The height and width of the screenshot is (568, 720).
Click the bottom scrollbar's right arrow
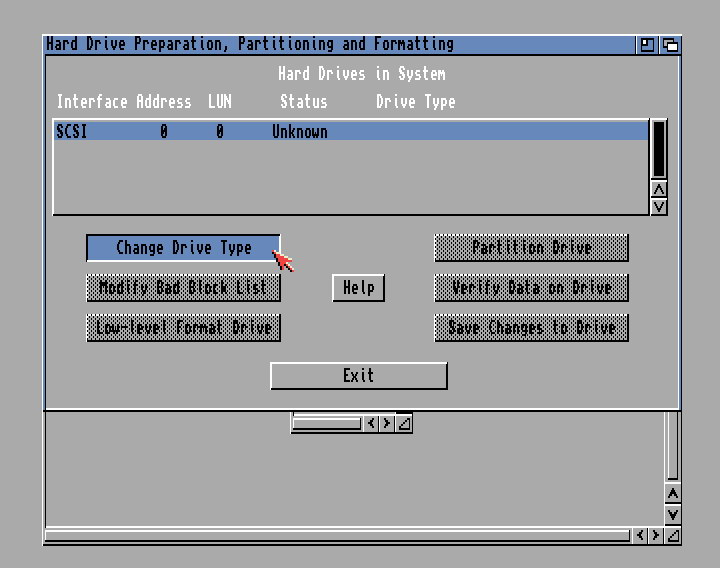pos(656,535)
